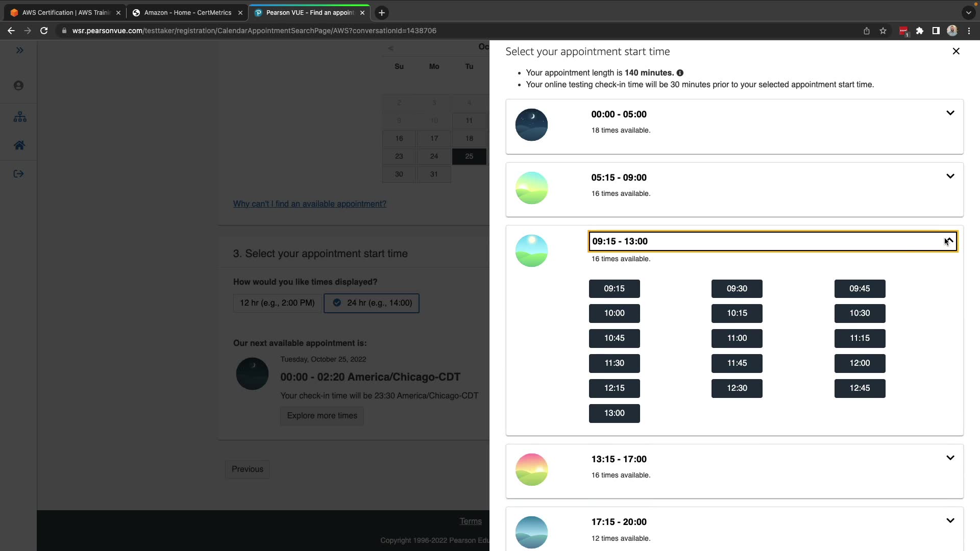Viewport: 980px width, 551px height.
Task: Choose the 10:30 appointment time
Action: point(860,313)
